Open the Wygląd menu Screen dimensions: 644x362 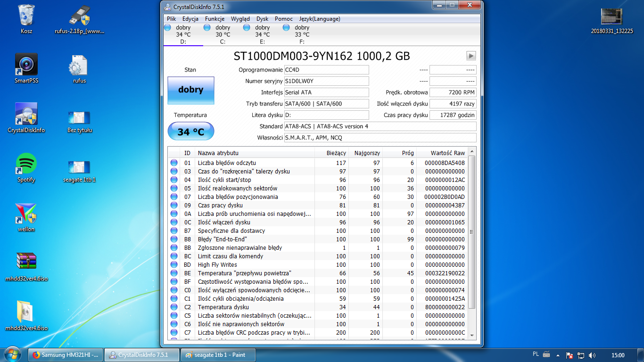click(x=240, y=19)
